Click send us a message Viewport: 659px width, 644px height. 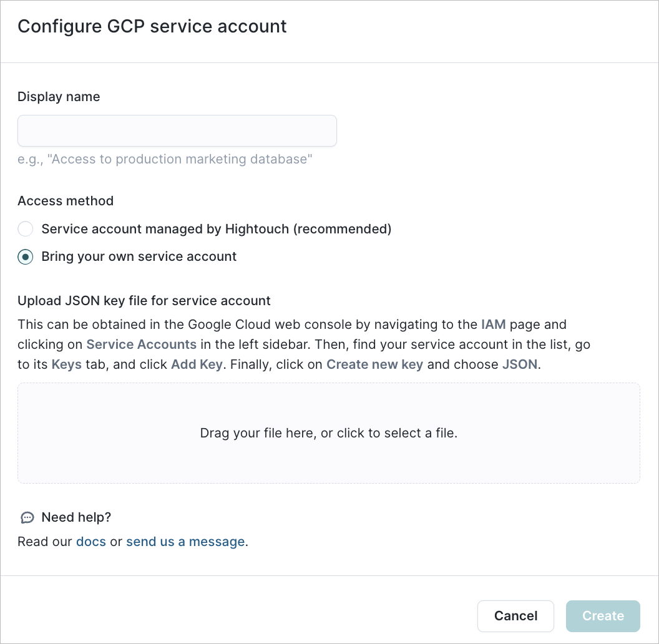coord(185,542)
